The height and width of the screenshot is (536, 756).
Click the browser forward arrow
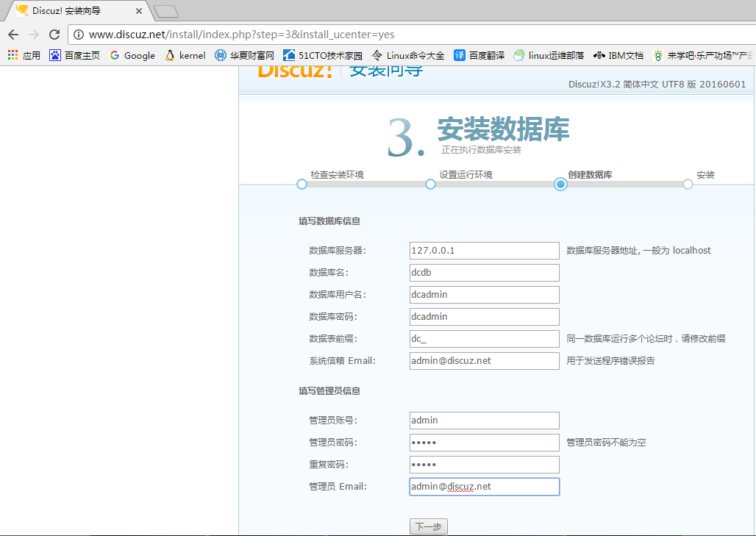pos(34,35)
